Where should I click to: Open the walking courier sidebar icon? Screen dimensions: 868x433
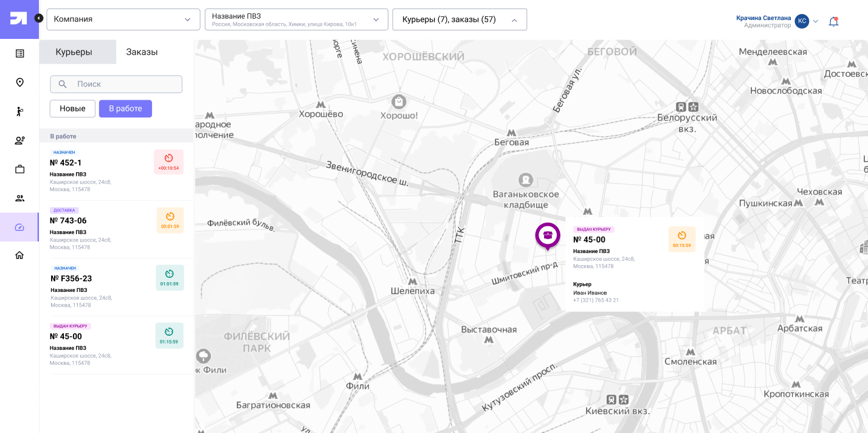point(19,111)
